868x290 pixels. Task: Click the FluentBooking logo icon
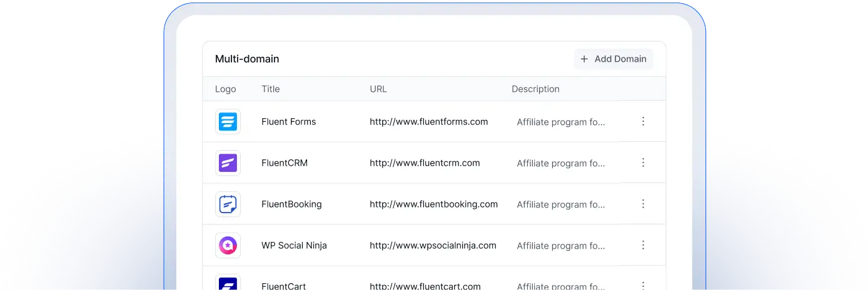(228, 204)
